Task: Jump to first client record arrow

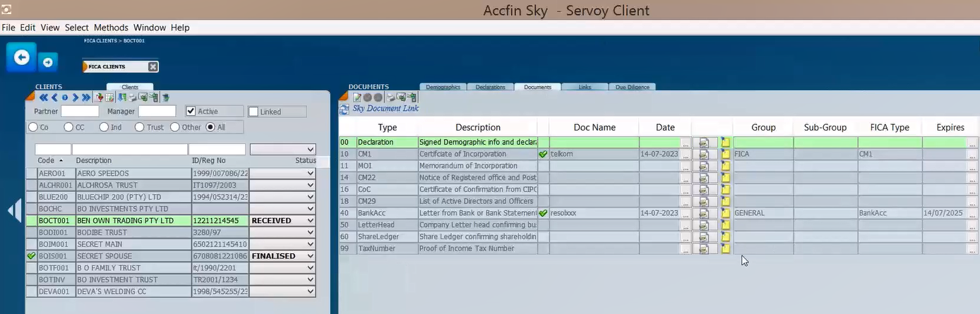Action: 43,97
